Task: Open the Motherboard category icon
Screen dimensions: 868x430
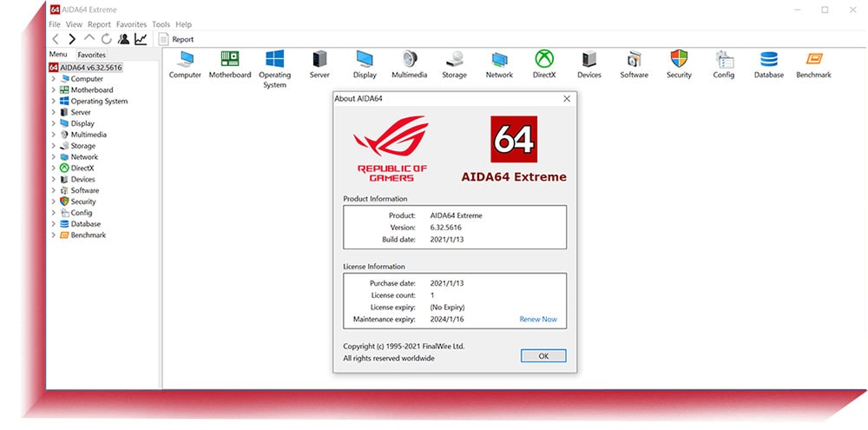Action: 230,59
